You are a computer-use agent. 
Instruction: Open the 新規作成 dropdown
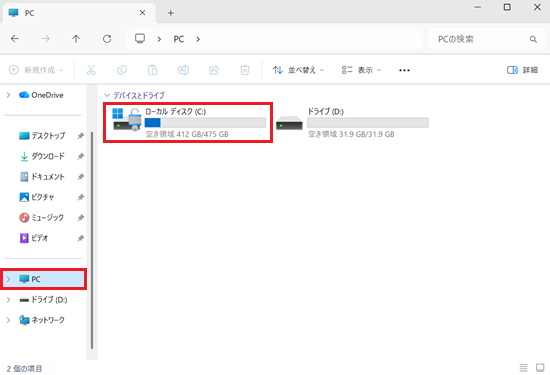[36, 70]
